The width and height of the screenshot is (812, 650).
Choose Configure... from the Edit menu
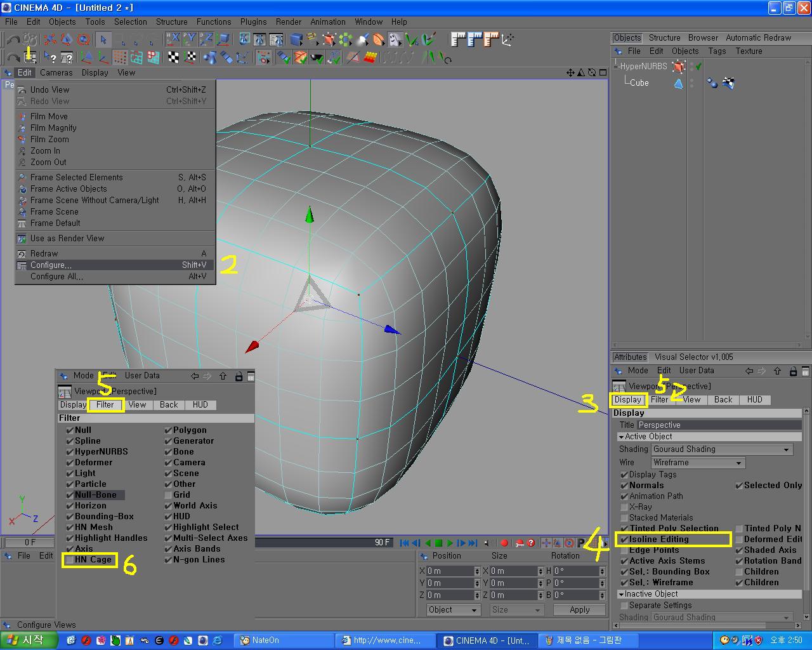pos(51,265)
